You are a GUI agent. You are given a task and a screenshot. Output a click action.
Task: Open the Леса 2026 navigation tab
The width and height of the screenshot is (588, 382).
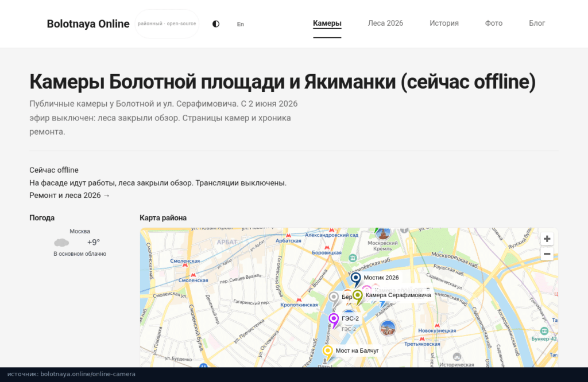(x=385, y=23)
